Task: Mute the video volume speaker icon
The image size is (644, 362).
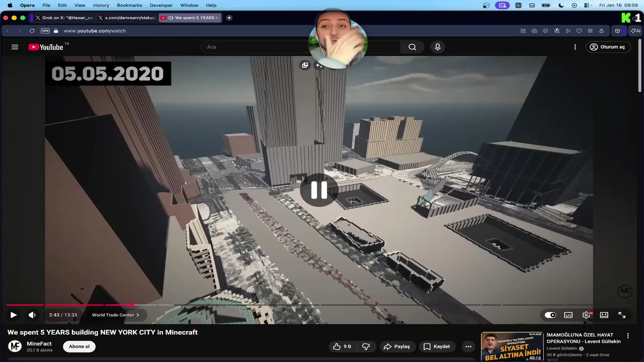Action: tap(32, 315)
